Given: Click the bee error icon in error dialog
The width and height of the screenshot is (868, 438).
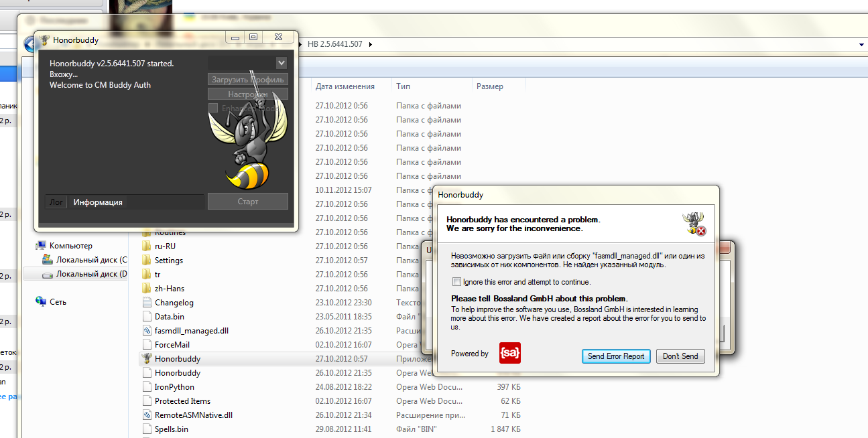Looking at the screenshot, I should tap(694, 224).
